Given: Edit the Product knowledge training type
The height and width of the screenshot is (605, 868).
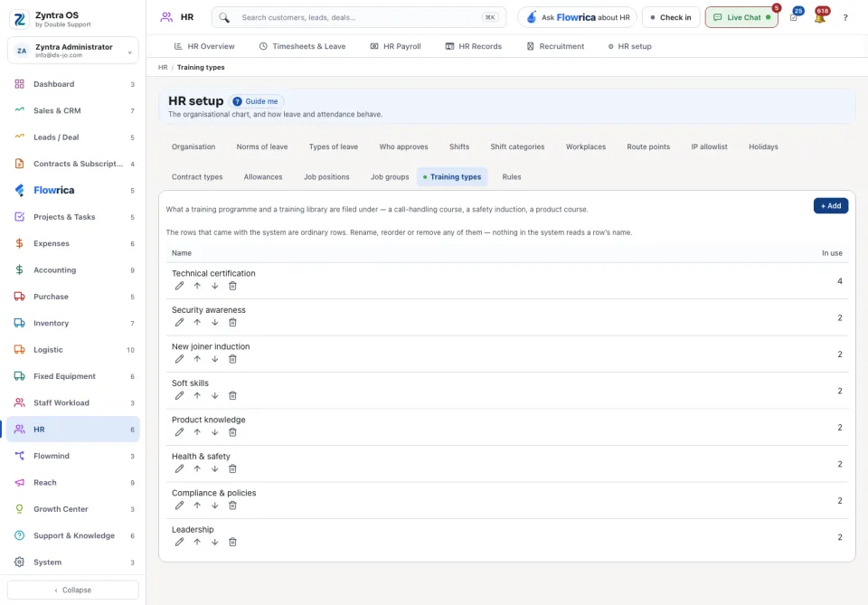Looking at the screenshot, I should pyautogui.click(x=179, y=432).
